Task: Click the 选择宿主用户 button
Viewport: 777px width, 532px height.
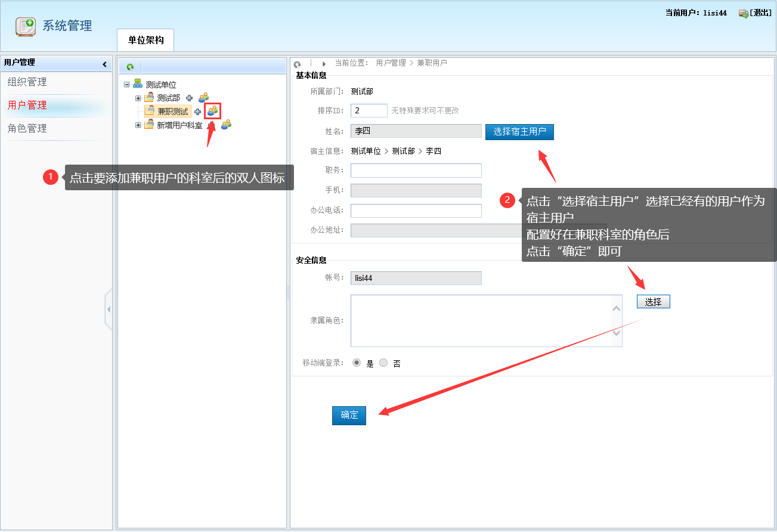Action: 519,131
